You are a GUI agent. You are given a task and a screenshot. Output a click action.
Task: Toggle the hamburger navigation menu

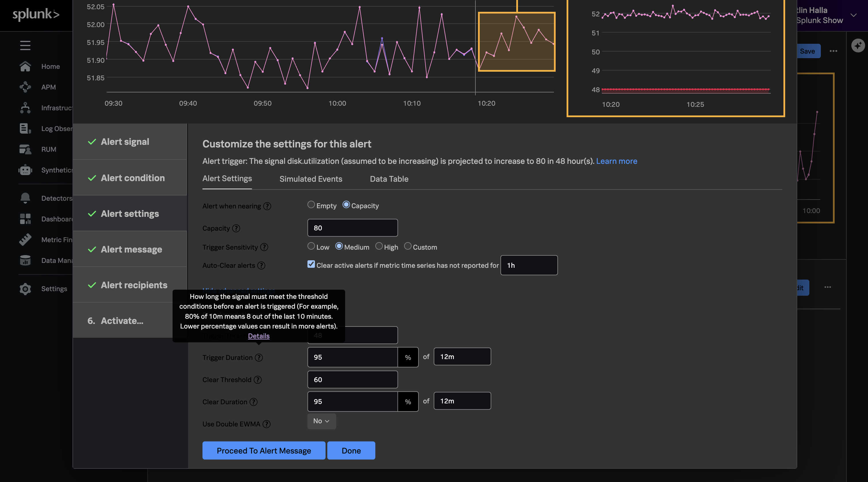(25, 45)
